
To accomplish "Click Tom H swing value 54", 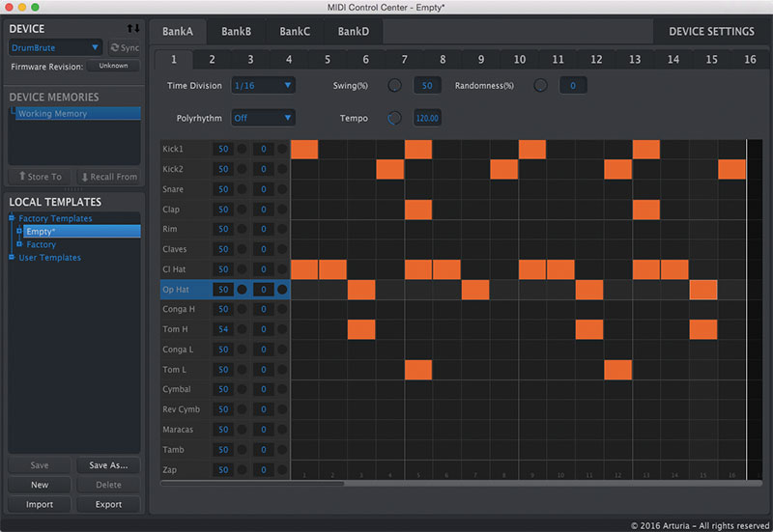I will click(x=223, y=329).
